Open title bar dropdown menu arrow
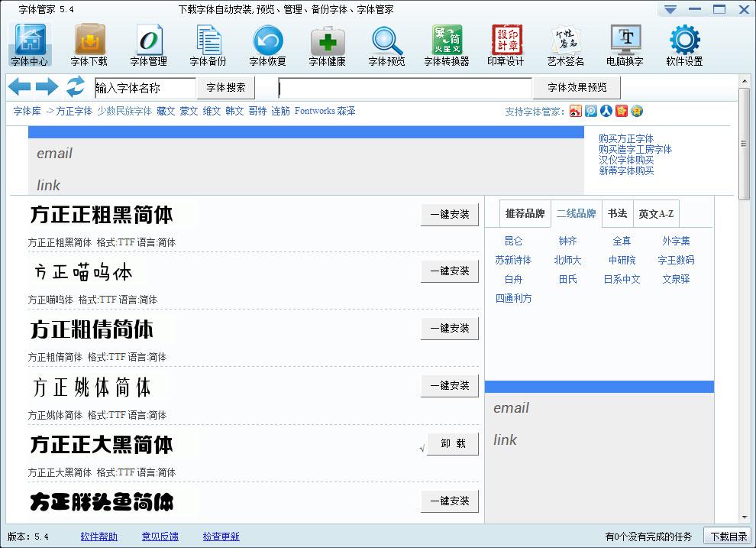 670,9
